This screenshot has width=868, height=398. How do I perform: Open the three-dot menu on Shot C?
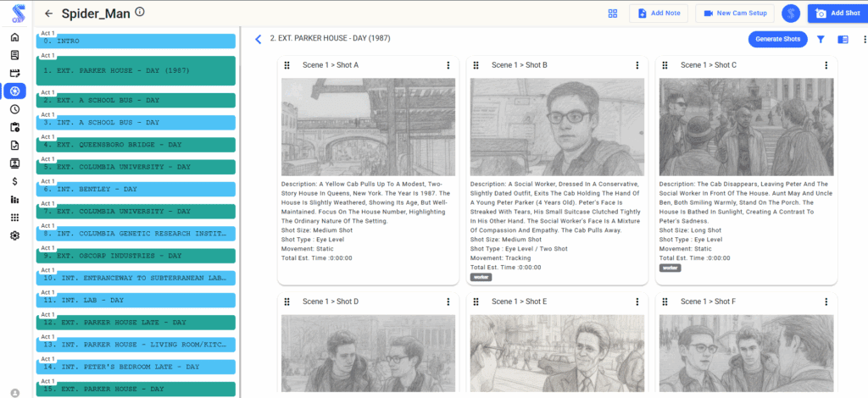coord(826,65)
